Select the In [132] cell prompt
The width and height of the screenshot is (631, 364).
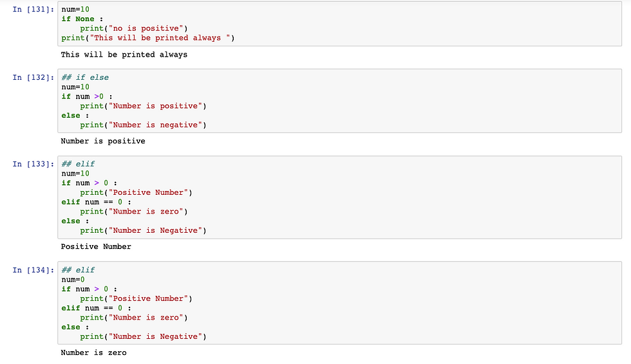(33, 78)
